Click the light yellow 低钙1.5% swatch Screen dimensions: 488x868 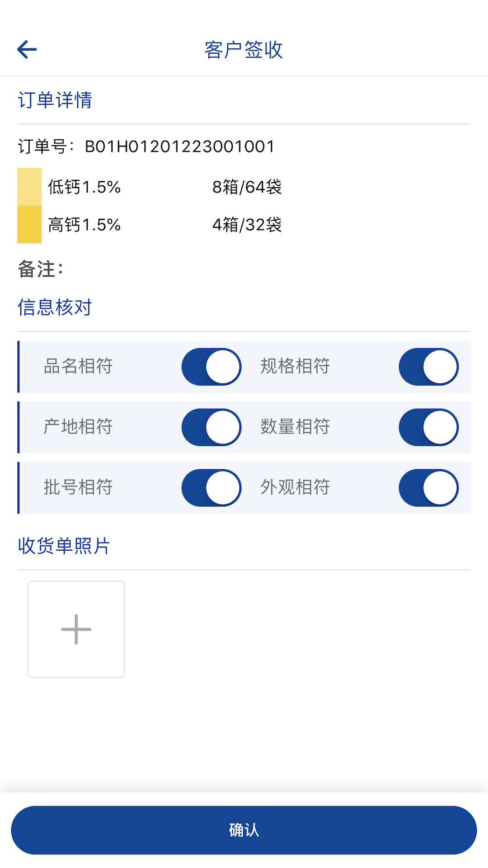pos(29,187)
